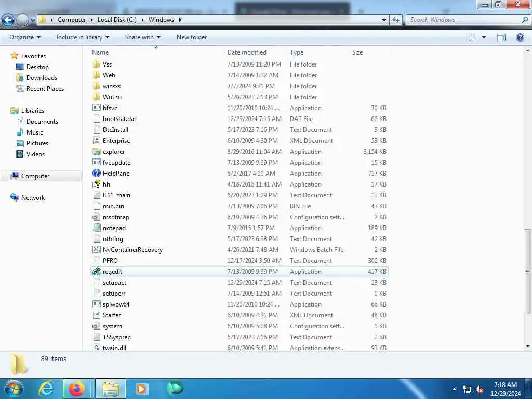This screenshot has width=532, height=399.
Task: Go to Local Disk (C:) in breadcrumb
Action: click(117, 20)
